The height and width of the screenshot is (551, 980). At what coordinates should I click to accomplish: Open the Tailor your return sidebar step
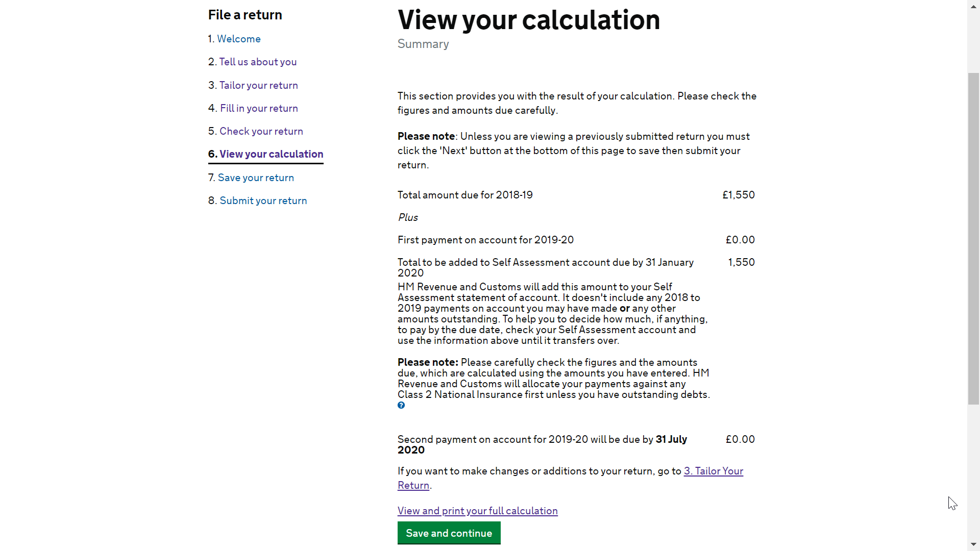coord(258,85)
